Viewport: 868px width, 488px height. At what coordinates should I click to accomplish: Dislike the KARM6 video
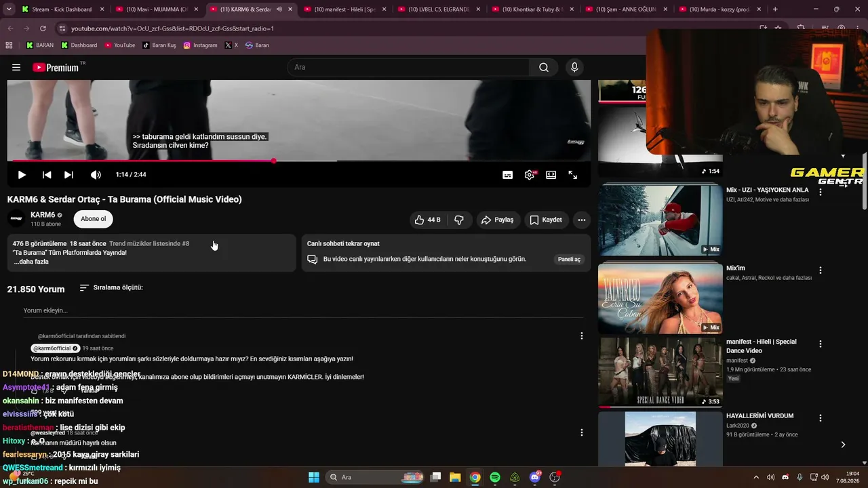pos(459,220)
